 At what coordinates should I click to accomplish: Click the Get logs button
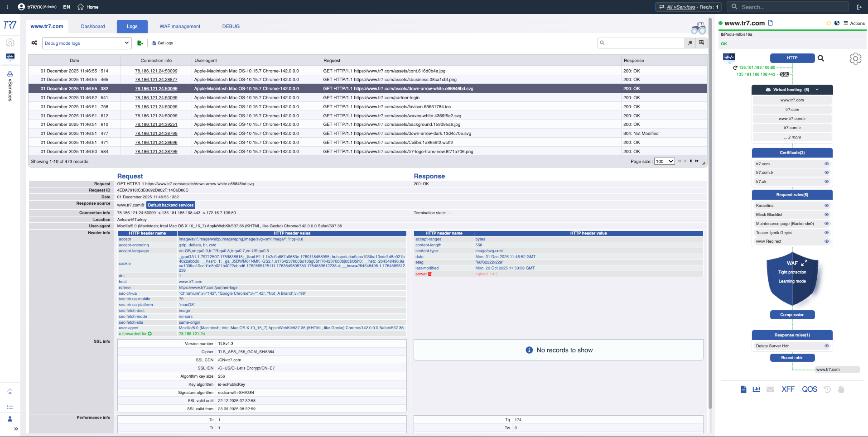[162, 43]
